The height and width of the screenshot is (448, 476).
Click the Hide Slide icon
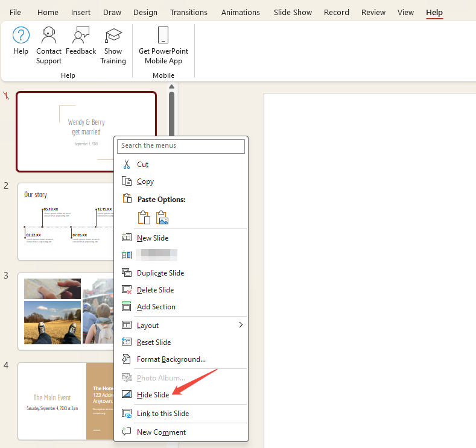click(x=127, y=394)
